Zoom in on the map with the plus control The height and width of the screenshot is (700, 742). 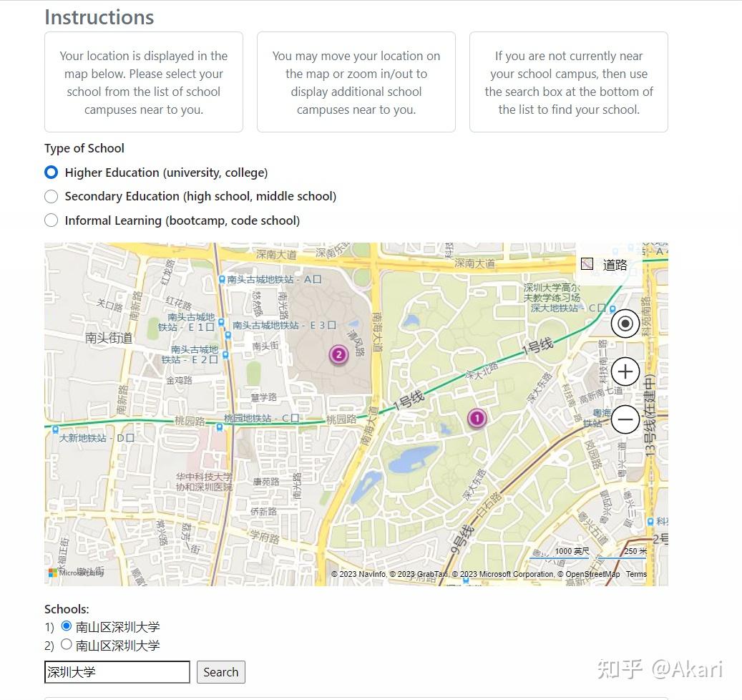(x=624, y=371)
